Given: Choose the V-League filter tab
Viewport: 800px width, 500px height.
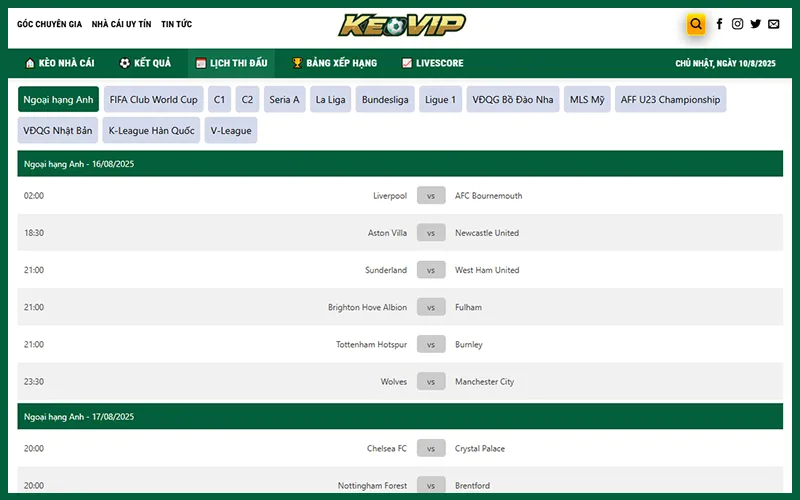Looking at the screenshot, I should point(231,131).
